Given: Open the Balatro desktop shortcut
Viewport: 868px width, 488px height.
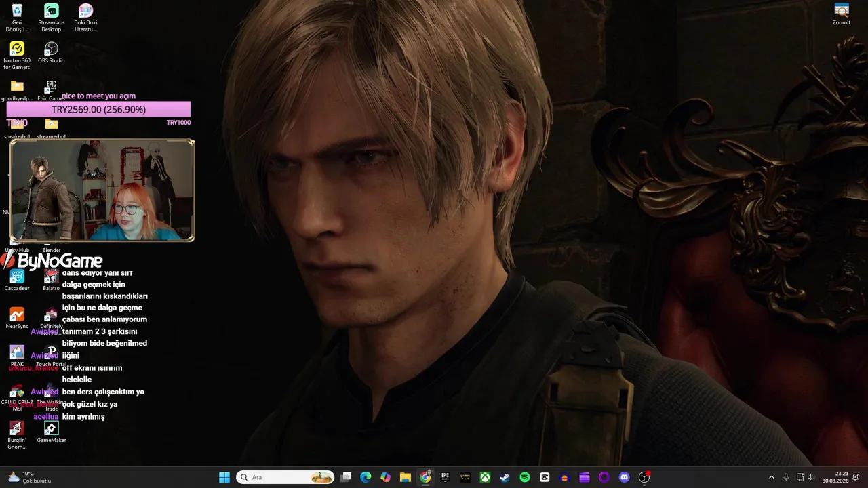Looking at the screenshot, I should 51,280.
